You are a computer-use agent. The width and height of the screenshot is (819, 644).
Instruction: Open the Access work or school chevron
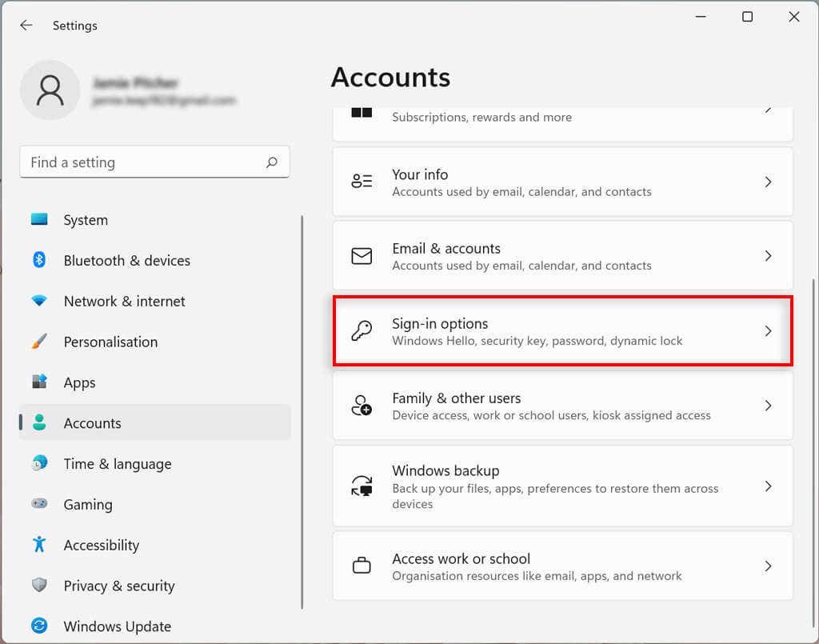[x=768, y=566]
